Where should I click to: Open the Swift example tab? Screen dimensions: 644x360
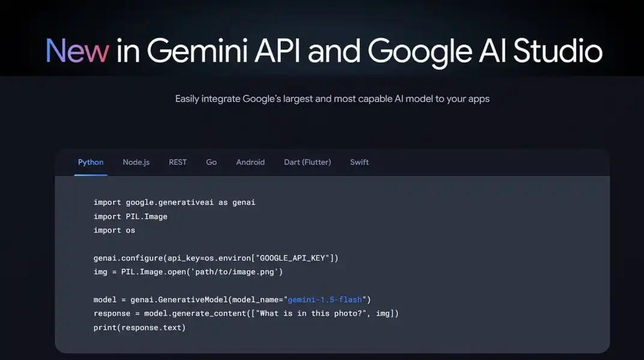(359, 162)
